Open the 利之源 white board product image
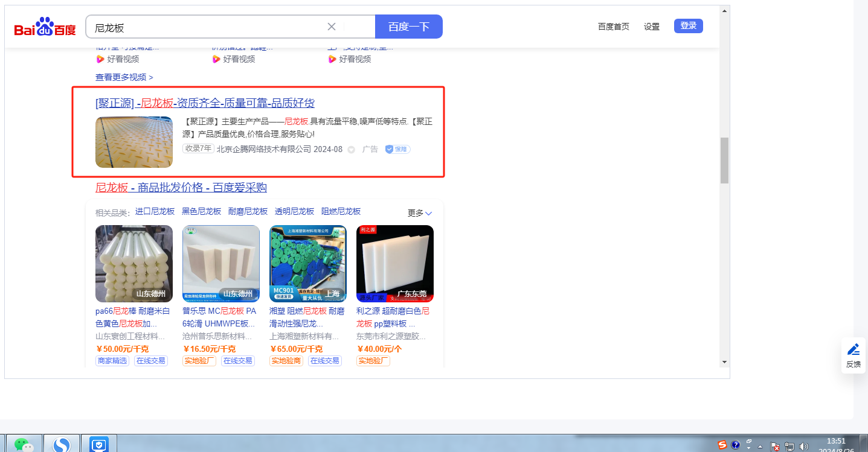The width and height of the screenshot is (868, 452). [395, 264]
